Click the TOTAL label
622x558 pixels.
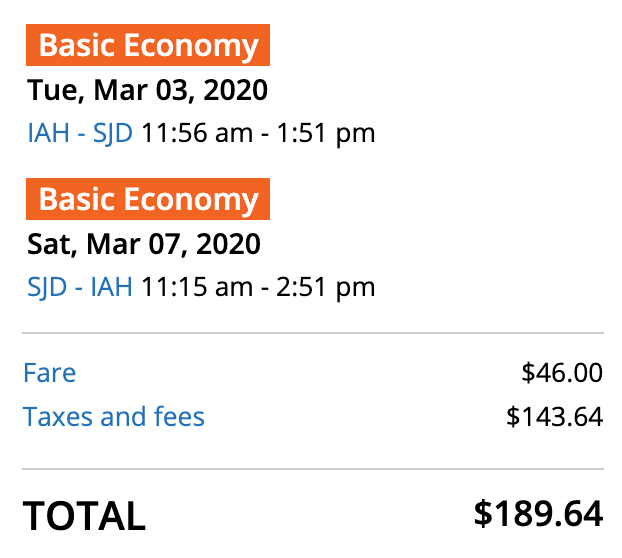click(x=84, y=516)
